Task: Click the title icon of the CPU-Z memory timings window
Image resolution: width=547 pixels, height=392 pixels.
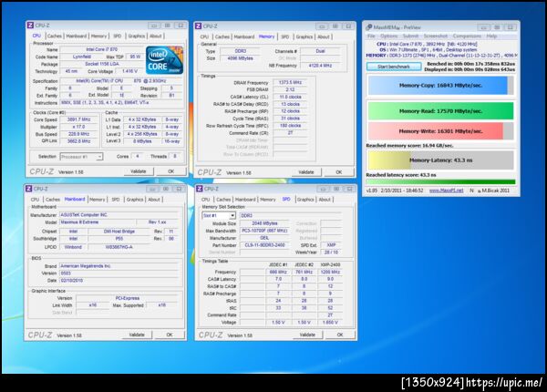Action: pyautogui.click(x=198, y=26)
